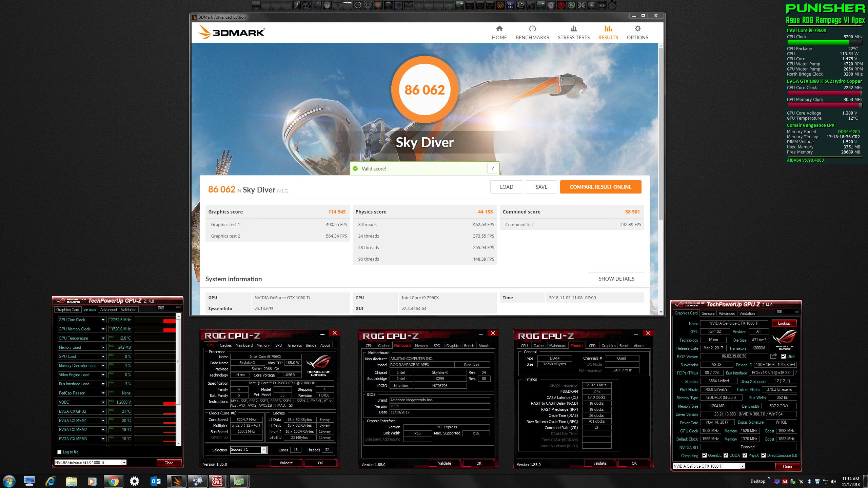
Task: Click the GPU Core Clock history graph
Action: point(155,320)
